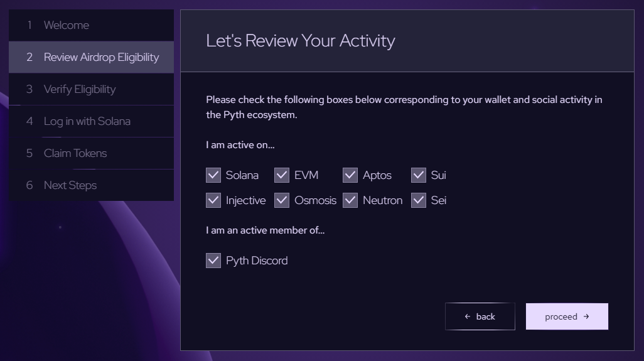Toggle the Sei checkbox

tap(419, 200)
